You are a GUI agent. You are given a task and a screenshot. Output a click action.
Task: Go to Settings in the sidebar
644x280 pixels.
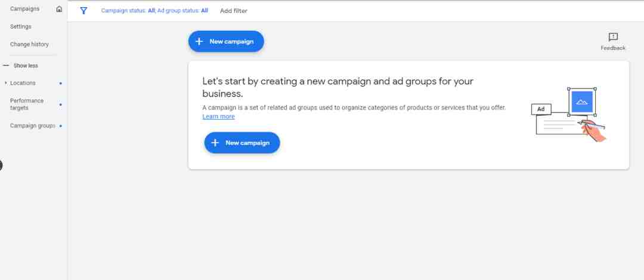[20, 27]
